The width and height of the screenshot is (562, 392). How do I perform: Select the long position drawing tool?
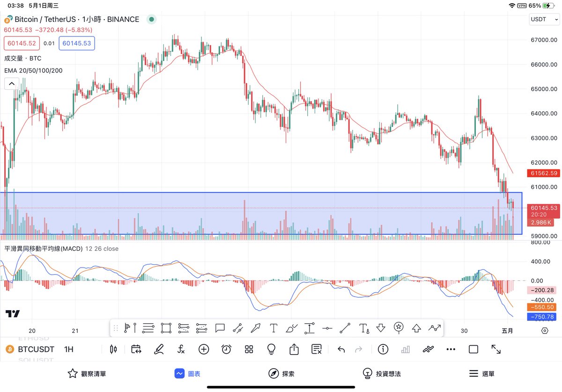[130, 328]
